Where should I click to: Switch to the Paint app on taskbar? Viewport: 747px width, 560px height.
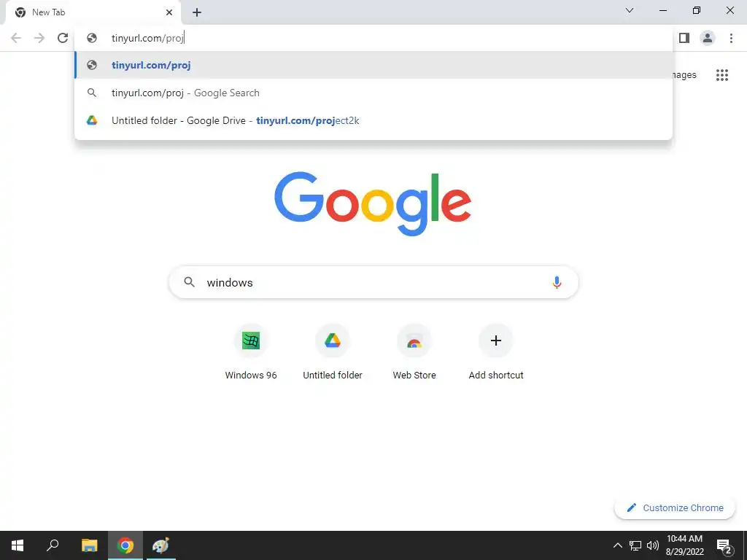click(161, 545)
